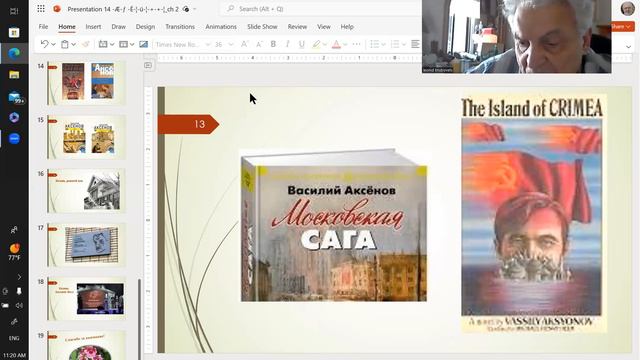Select slide 17 thumbnail with plaque
This screenshot has width=640, height=360.
[87, 244]
